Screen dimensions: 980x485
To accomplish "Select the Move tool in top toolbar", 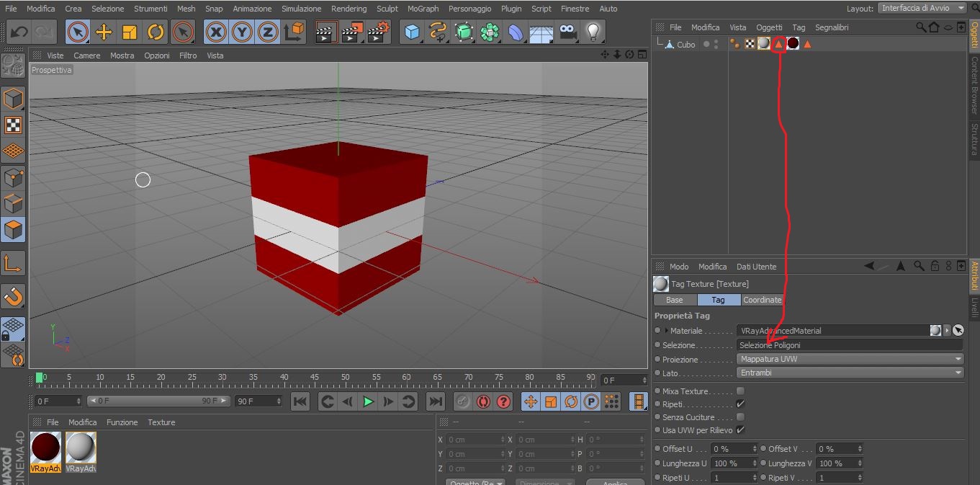I will coord(104,32).
